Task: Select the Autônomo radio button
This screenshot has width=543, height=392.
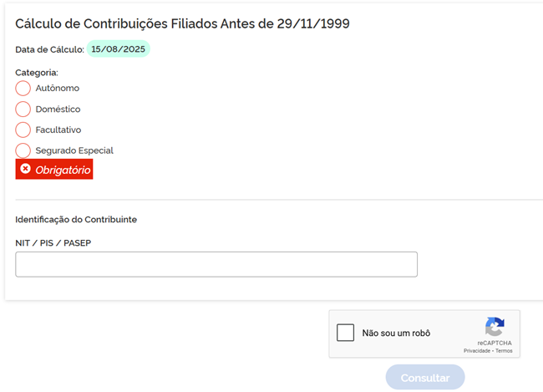Action: [x=23, y=88]
